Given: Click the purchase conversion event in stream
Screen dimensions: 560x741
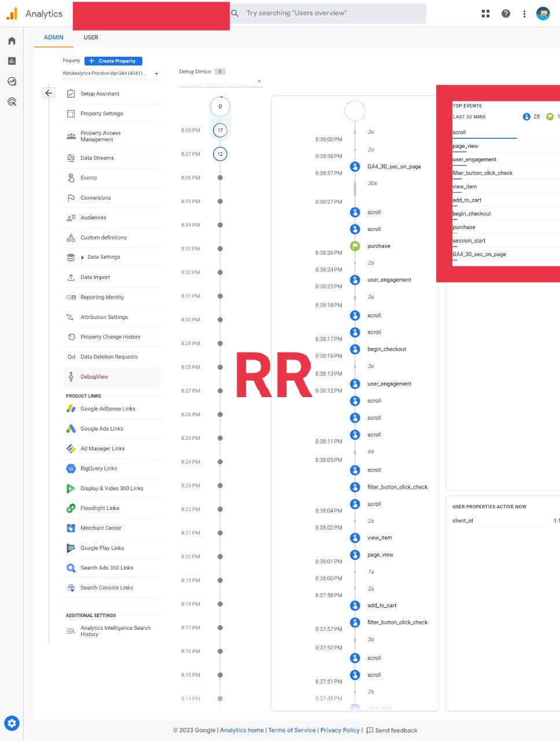Looking at the screenshot, I should click(x=378, y=246).
